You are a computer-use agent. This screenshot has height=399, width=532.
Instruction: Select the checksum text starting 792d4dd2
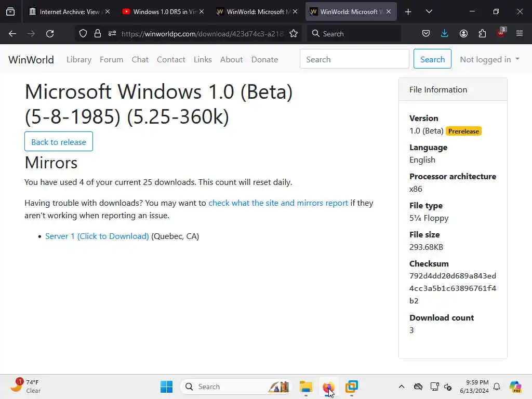[x=453, y=288]
